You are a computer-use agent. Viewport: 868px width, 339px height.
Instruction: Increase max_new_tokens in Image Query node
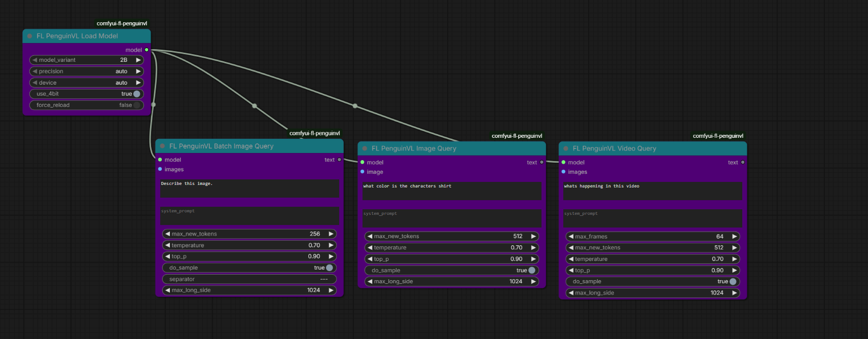pyautogui.click(x=533, y=236)
